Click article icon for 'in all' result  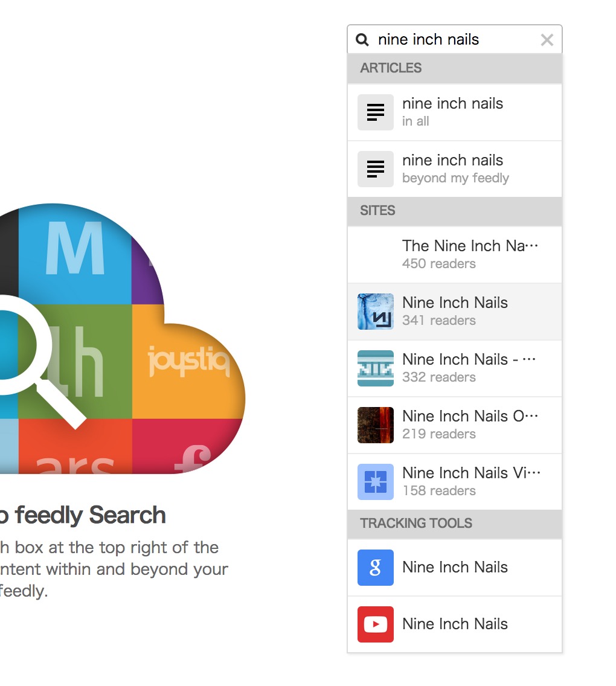tap(375, 112)
